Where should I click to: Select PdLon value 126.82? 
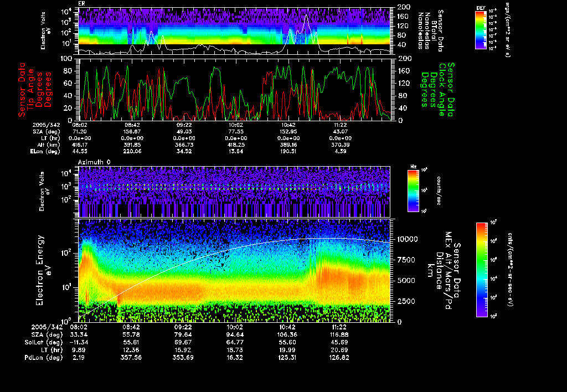(x=339, y=358)
